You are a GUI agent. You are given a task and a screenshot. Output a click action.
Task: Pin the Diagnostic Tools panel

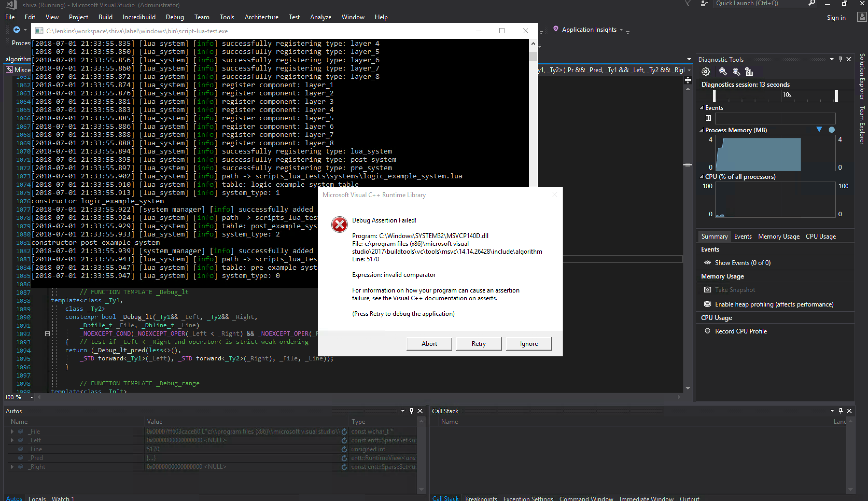(840, 59)
